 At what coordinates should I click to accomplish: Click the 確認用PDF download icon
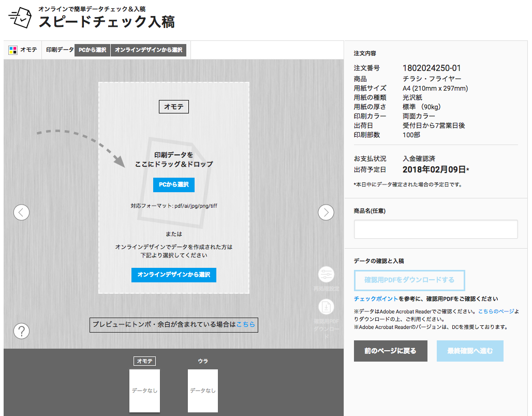pos(326,307)
